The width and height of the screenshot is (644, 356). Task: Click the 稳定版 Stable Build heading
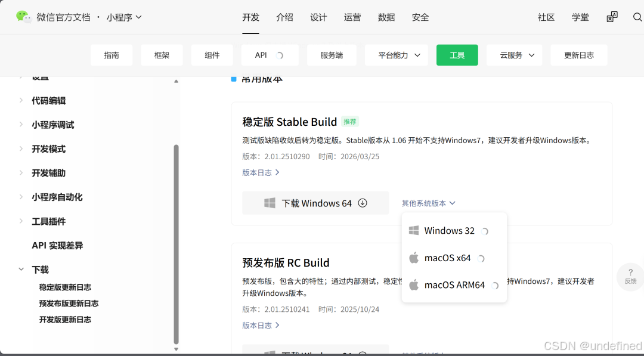coord(290,122)
